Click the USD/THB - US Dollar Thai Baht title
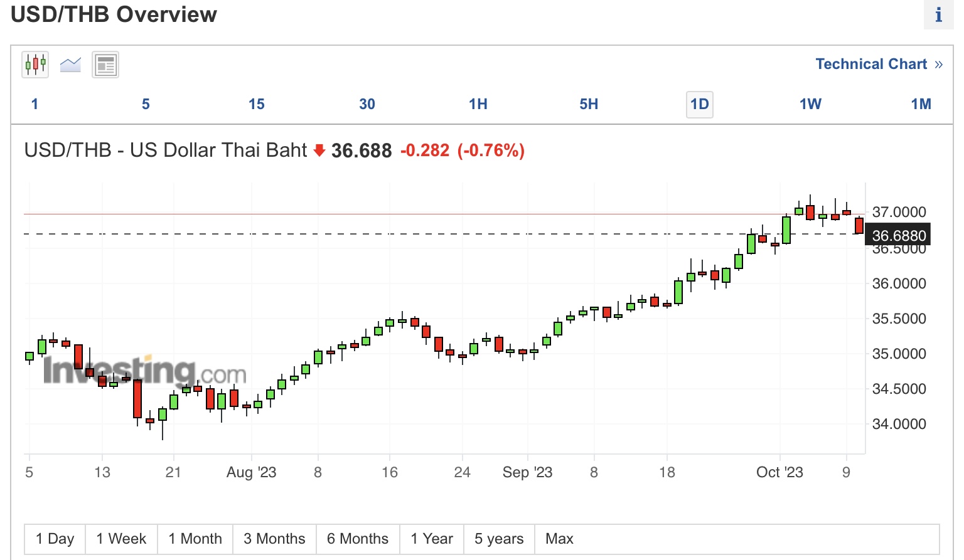The height and width of the screenshot is (560, 964). pos(166,151)
